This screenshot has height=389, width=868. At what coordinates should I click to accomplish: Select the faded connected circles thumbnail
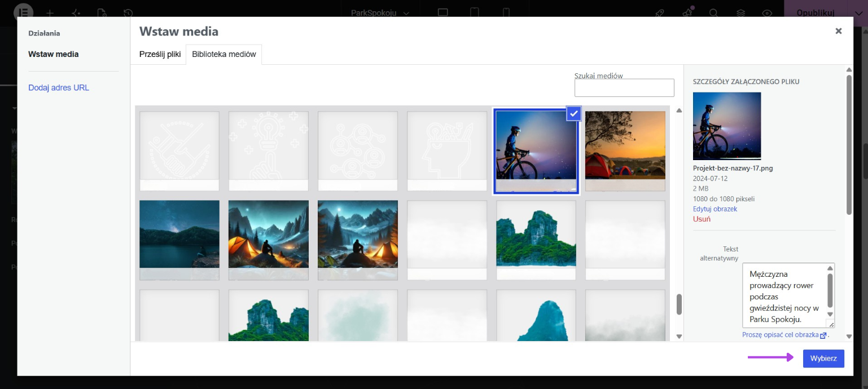pyautogui.click(x=358, y=151)
